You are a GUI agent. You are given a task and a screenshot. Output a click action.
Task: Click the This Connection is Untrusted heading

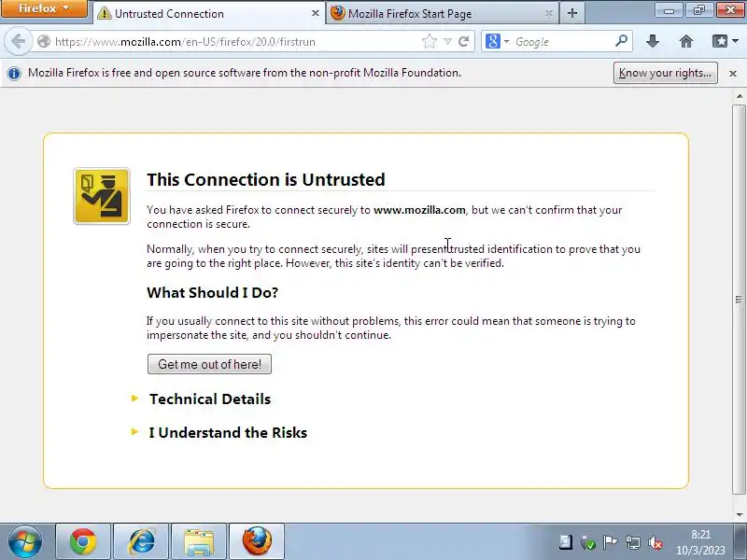click(x=266, y=179)
